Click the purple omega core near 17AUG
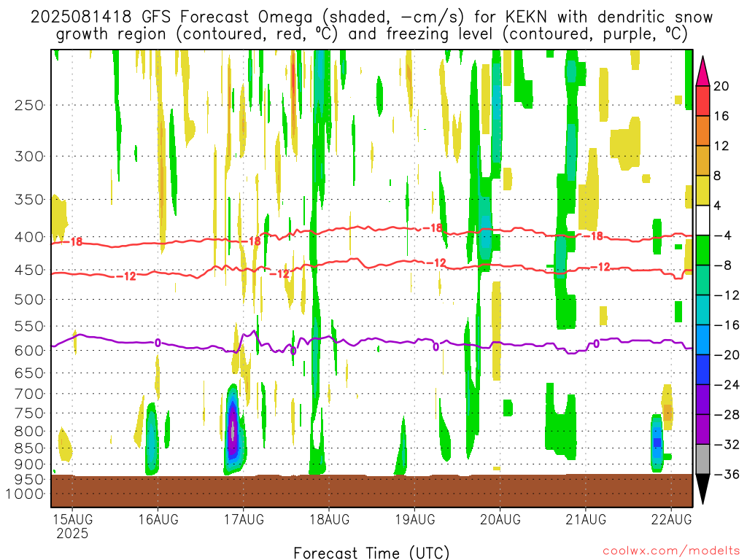 pyautogui.click(x=233, y=431)
